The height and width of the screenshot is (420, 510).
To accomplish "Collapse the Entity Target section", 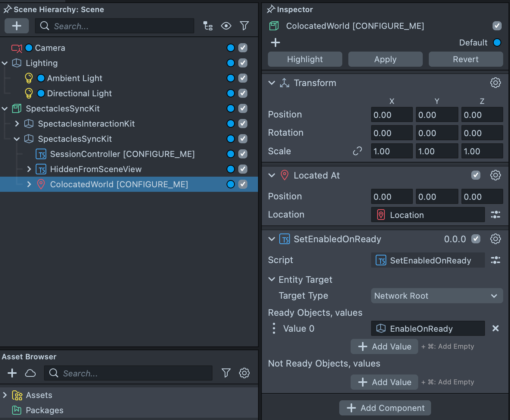I will (272, 279).
